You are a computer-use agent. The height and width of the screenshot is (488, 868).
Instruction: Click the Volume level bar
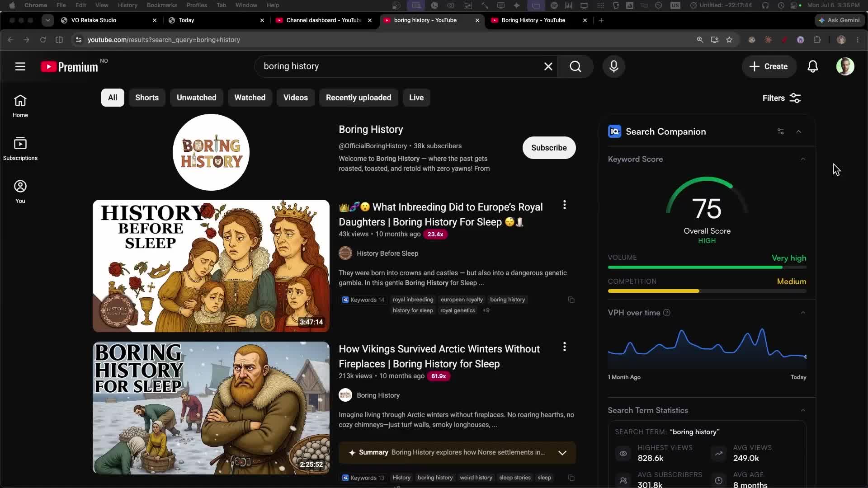point(707,267)
